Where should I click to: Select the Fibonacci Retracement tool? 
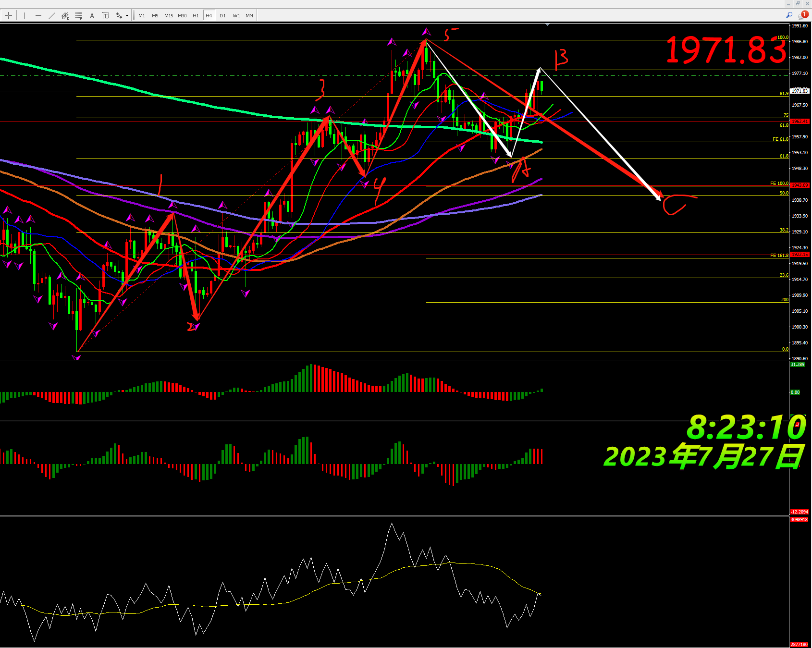(x=79, y=15)
